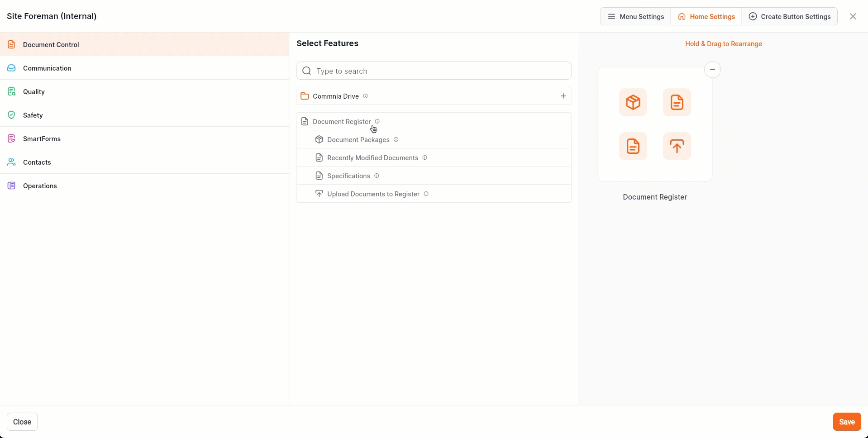This screenshot has height=438, width=868.
Task: Open the SmartForms category
Action: (x=42, y=139)
